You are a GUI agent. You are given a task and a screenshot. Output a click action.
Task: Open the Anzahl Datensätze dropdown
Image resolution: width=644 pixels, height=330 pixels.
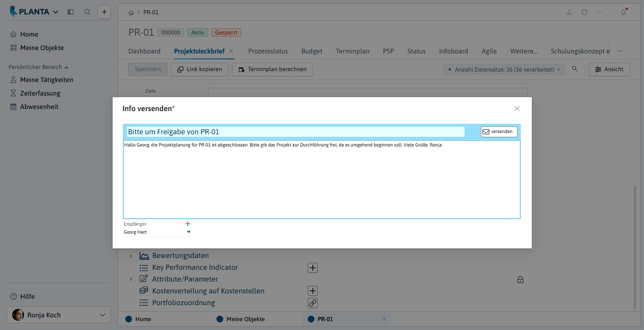coord(504,69)
